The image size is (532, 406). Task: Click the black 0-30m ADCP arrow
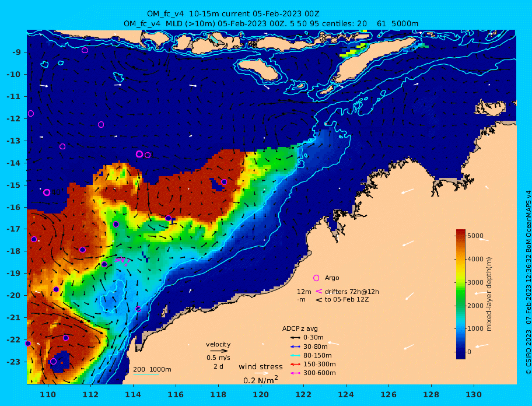(295, 338)
